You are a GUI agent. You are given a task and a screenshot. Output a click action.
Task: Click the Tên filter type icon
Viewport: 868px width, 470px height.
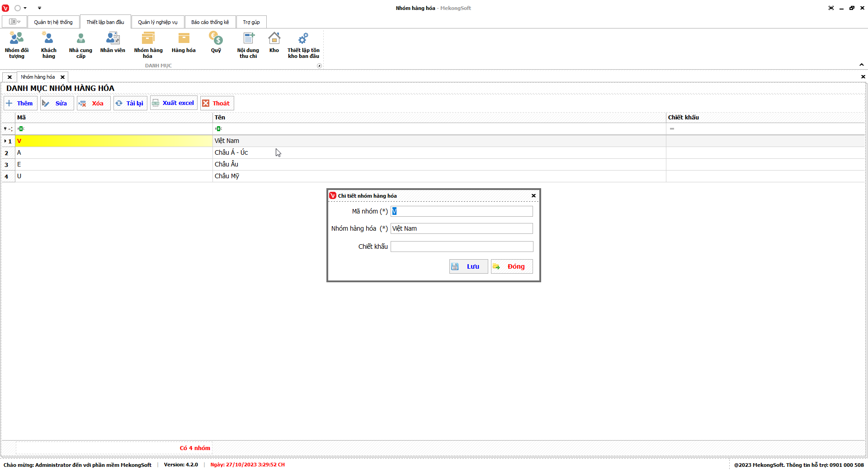click(x=218, y=129)
